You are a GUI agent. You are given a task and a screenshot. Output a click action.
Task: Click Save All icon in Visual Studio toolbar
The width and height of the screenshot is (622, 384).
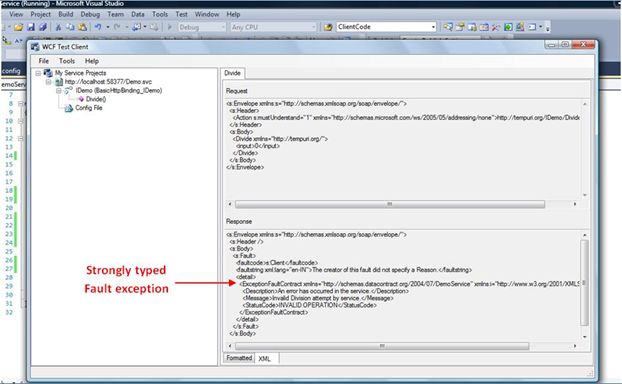(43, 27)
